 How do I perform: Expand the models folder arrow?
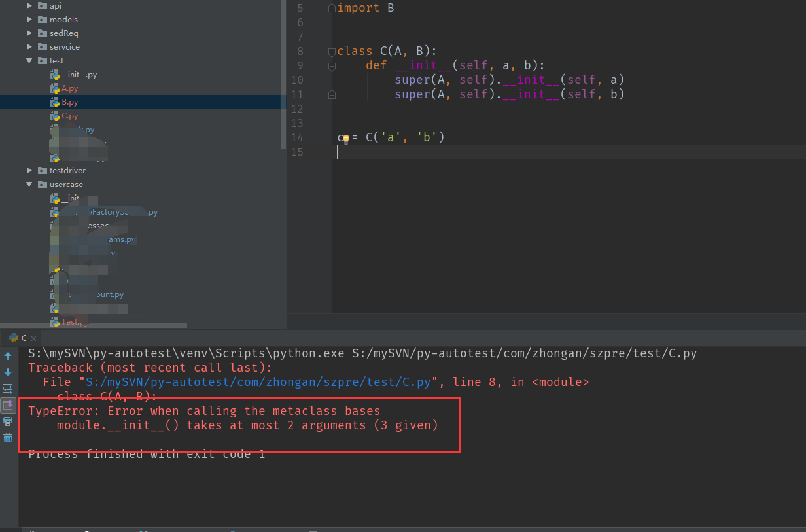(29, 20)
